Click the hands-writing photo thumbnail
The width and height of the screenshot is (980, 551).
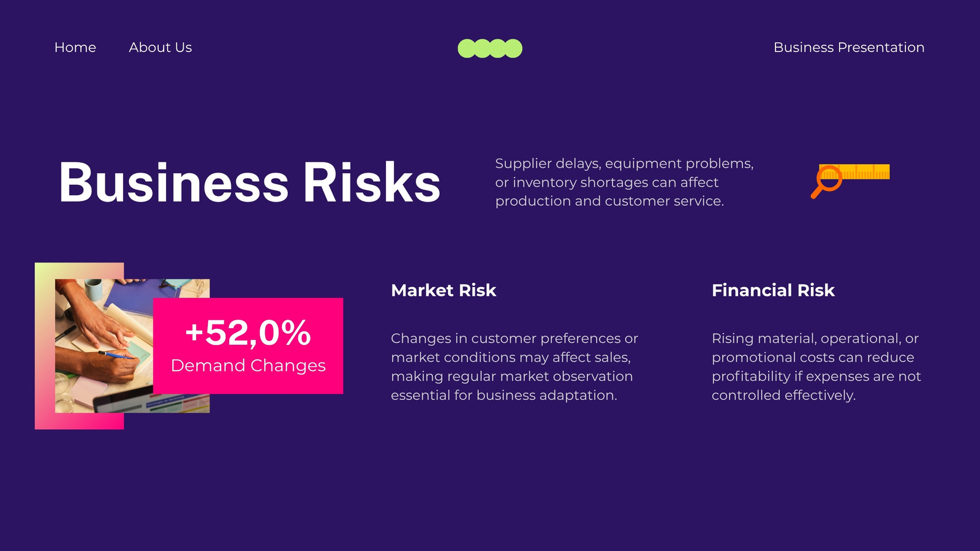click(x=104, y=346)
